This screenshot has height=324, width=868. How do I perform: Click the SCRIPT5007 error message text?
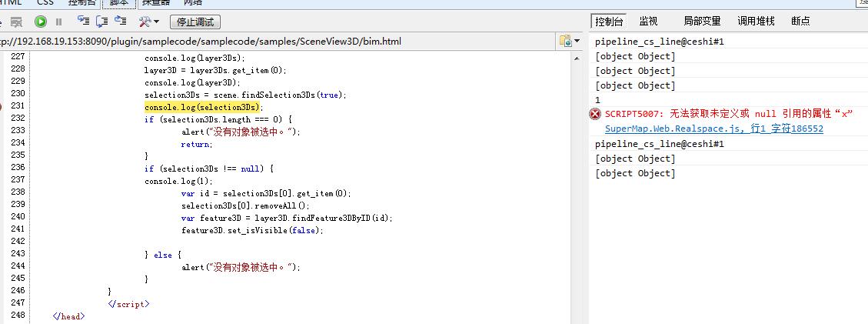(x=729, y=114)
